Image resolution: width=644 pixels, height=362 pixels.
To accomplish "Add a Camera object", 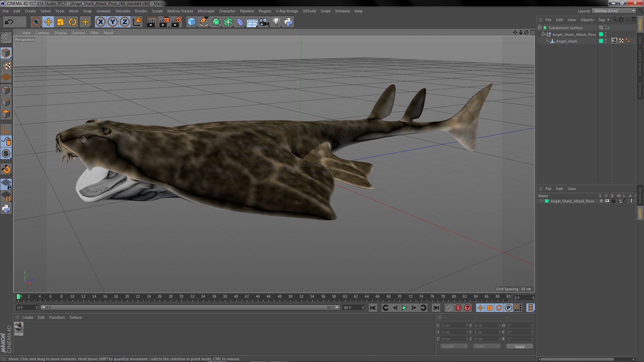I will [264, 22].
